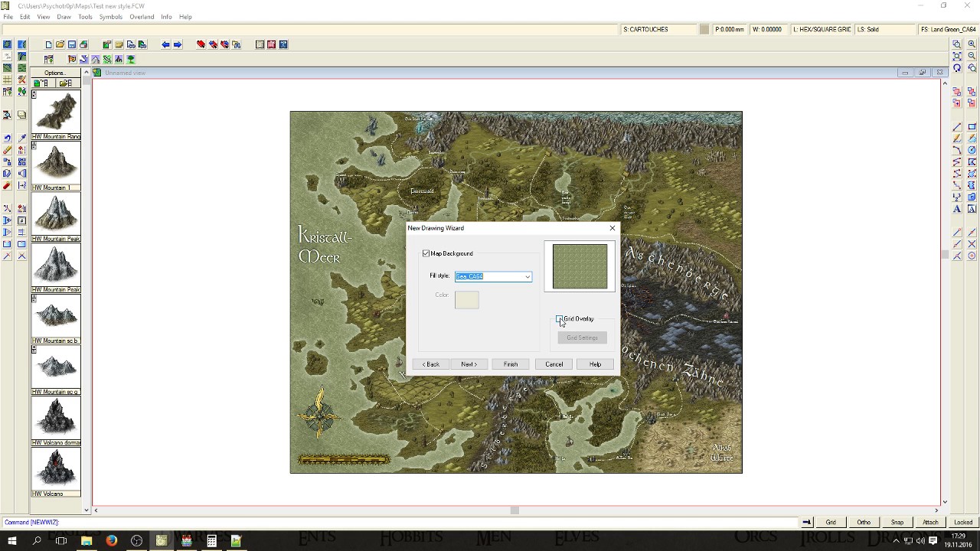This screenshot has height=551, width=980.
Task: Click the blue right arrow toolbar icon
Action: pos(178,44)
